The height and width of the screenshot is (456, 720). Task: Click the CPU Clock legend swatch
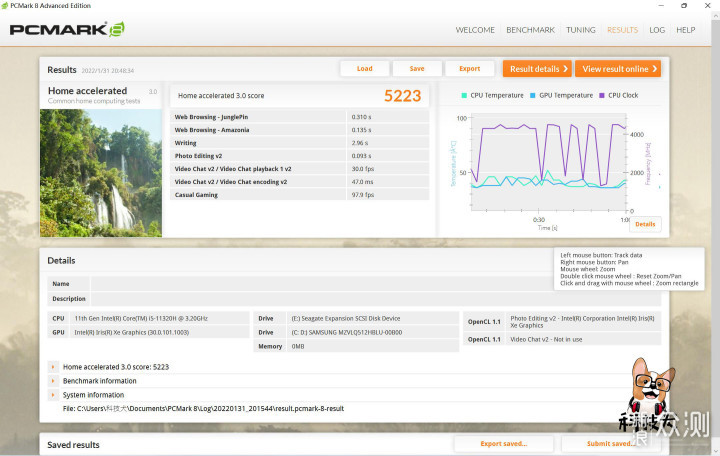(602, 96)
